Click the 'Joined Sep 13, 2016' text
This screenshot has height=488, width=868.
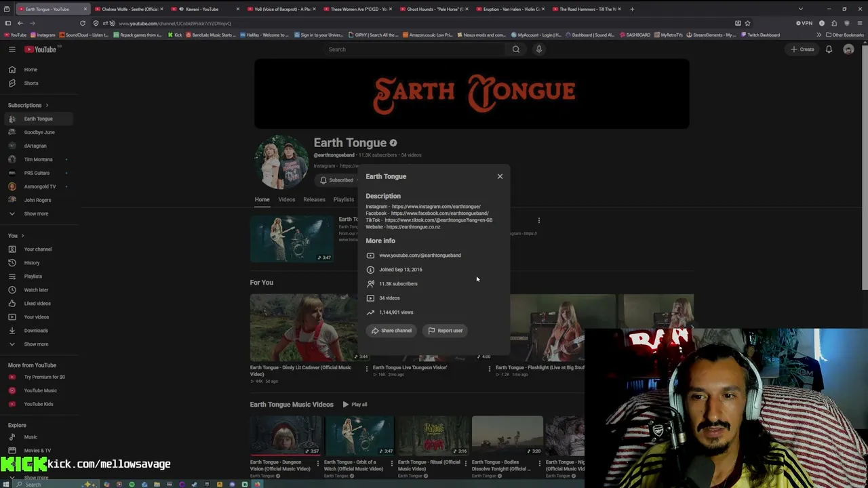(x=400, y=270)
